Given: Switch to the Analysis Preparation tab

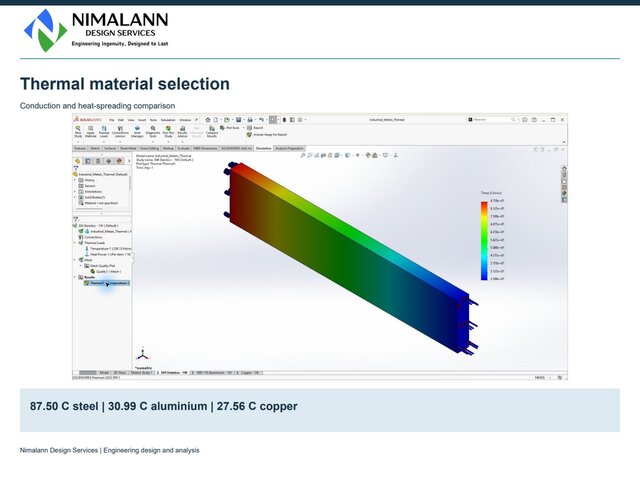Looking at the screenshot, I should click(x=289, y=149).
